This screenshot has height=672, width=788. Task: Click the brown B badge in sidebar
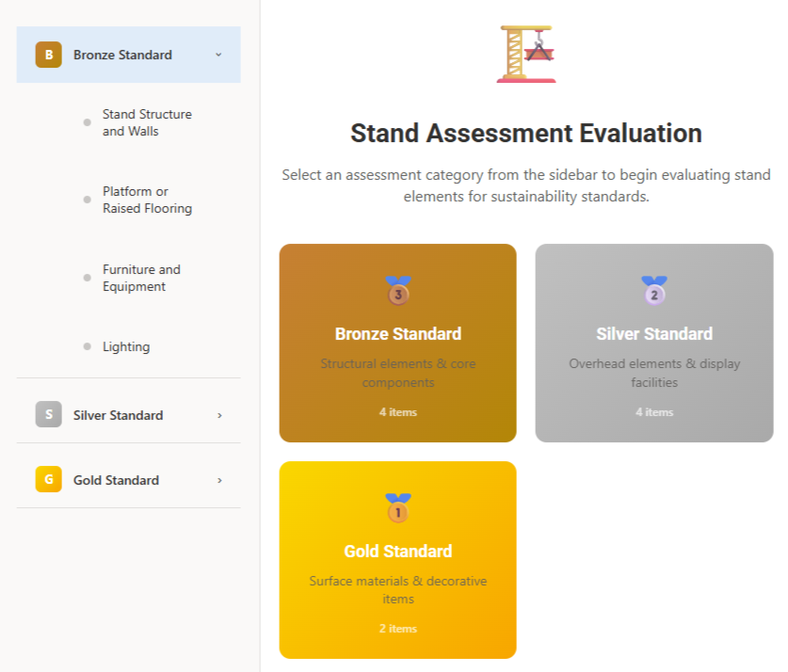point(48,55)
